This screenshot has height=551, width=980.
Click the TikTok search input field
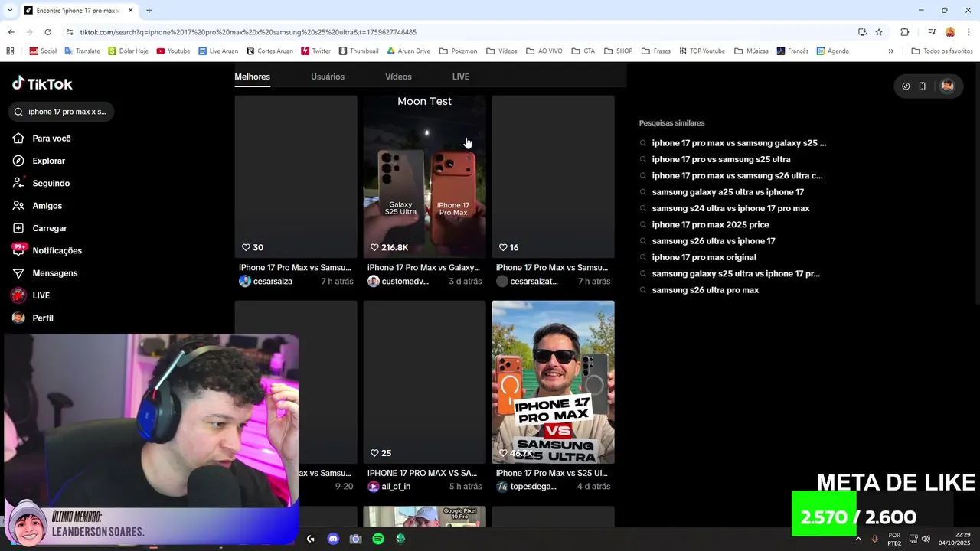(x=61, y=112)
